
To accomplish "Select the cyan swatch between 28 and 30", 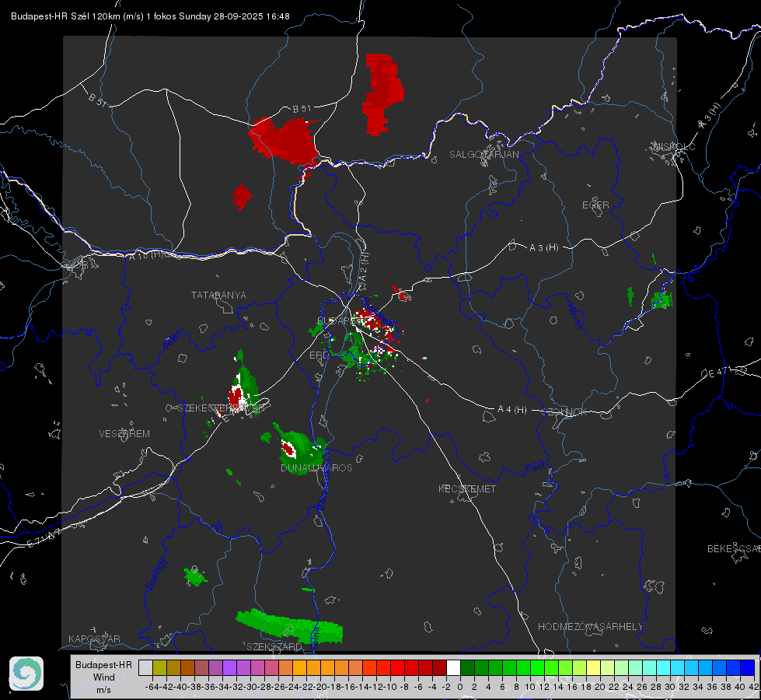I will click(664, 667).
